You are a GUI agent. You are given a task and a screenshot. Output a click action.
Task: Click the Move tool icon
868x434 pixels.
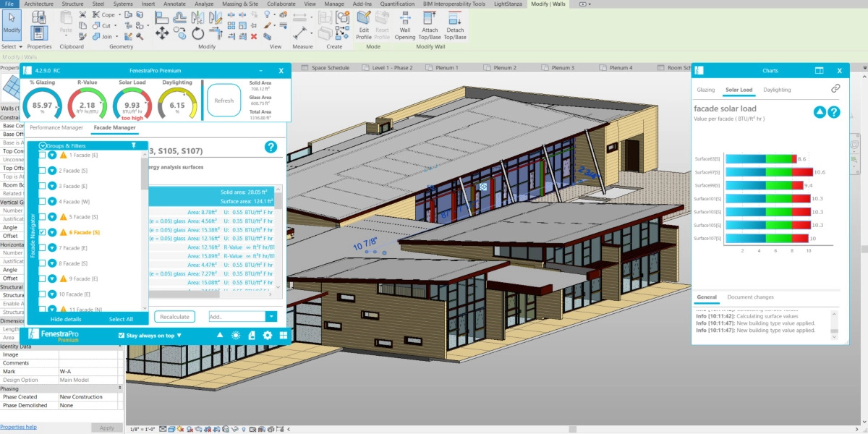click(162, 33)
